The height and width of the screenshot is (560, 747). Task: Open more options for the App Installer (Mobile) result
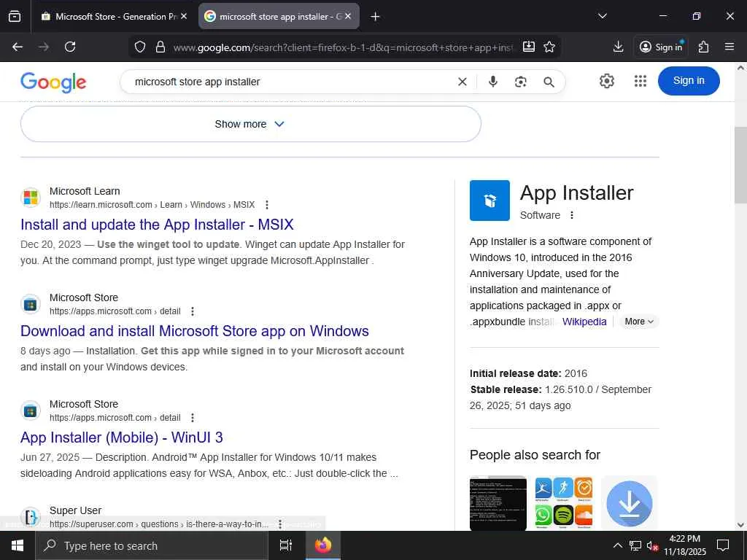[193, 418]
